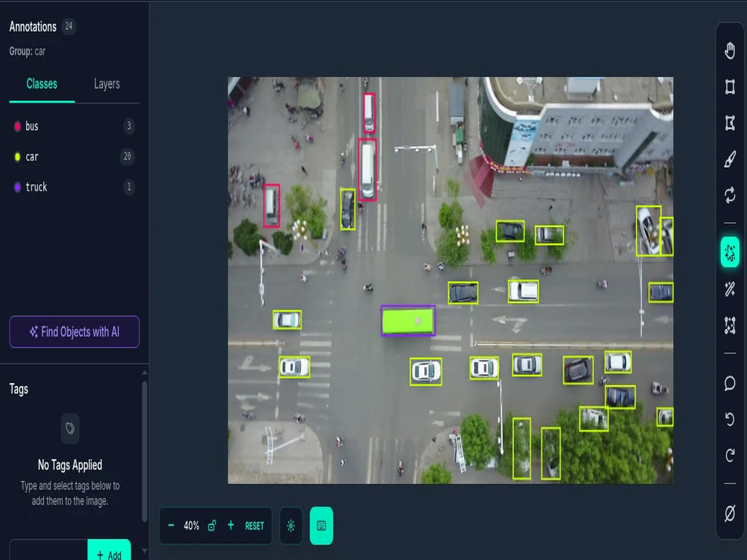Screen dimensions: 747x560
Task: Select the largest red bus bounding box
Action: tap(368, 169)
